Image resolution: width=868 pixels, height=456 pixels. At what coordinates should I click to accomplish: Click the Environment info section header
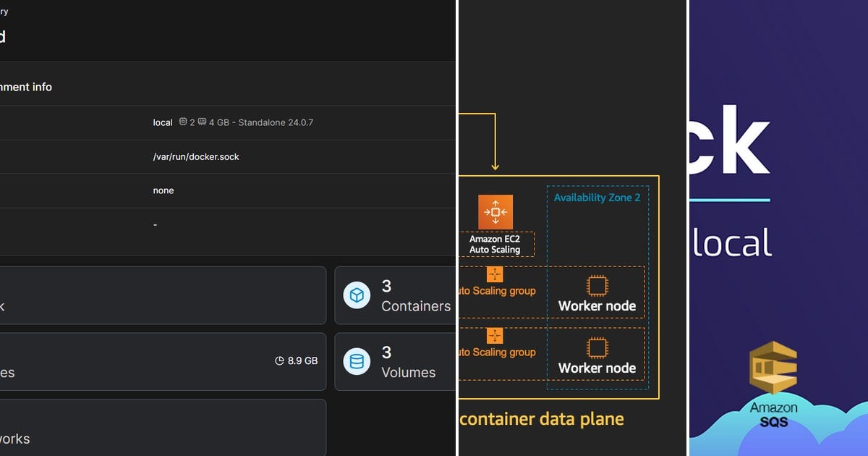point(25,86)
